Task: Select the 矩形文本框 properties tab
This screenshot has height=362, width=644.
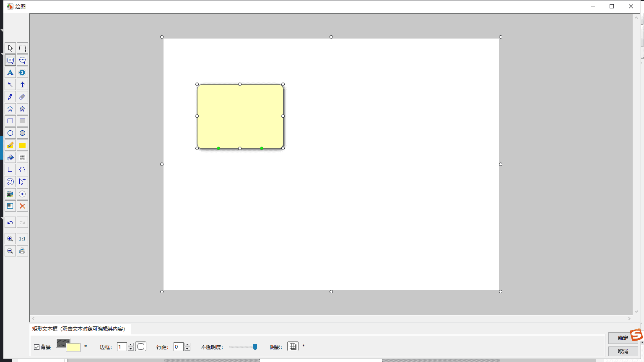Action: coord(79,329)
